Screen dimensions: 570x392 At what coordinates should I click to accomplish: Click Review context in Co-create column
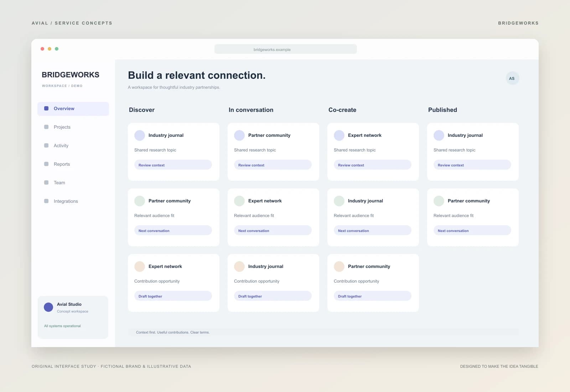(x=373, y=165)
